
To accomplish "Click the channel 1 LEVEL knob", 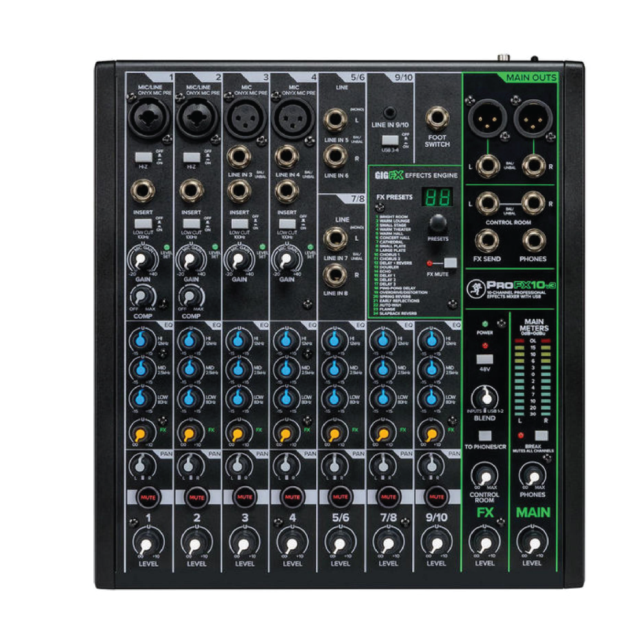I will click(147, 543).
